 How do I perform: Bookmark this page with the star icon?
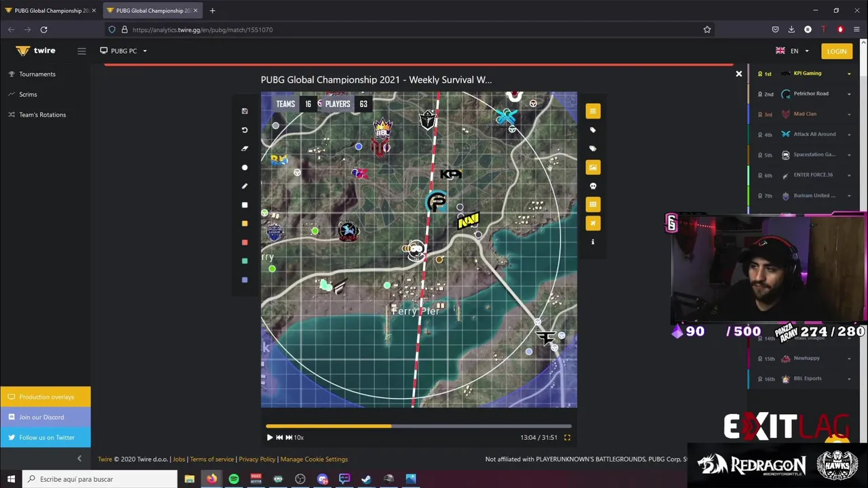click(707, 30)
